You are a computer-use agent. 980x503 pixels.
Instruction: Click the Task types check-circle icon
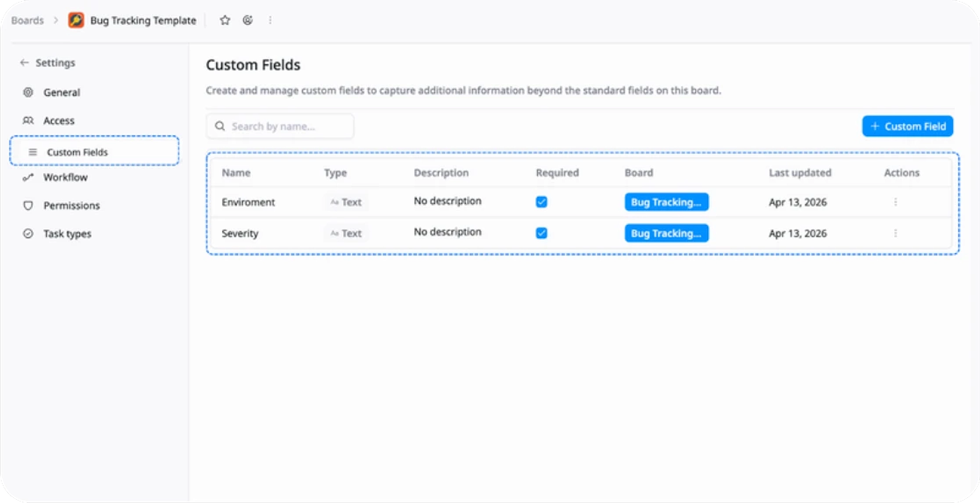point(28,234)
